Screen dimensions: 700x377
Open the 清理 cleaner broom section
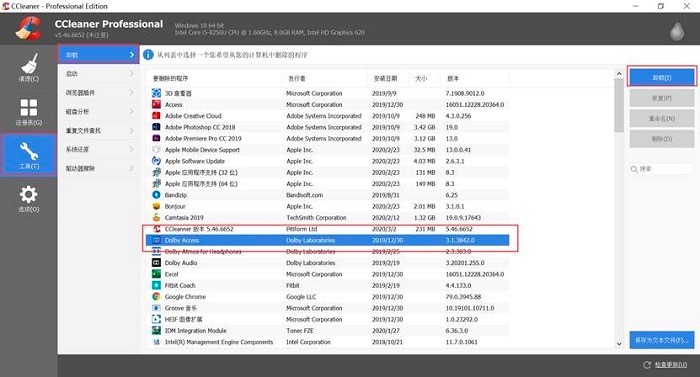pyautogui.click(x=29, y=68)
